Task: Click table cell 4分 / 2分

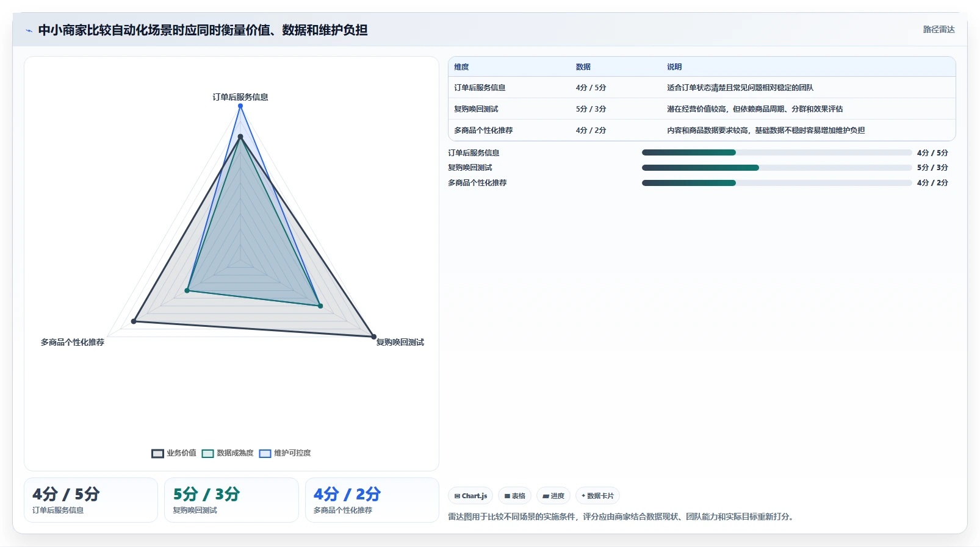Action: click(x=591, y=130)
